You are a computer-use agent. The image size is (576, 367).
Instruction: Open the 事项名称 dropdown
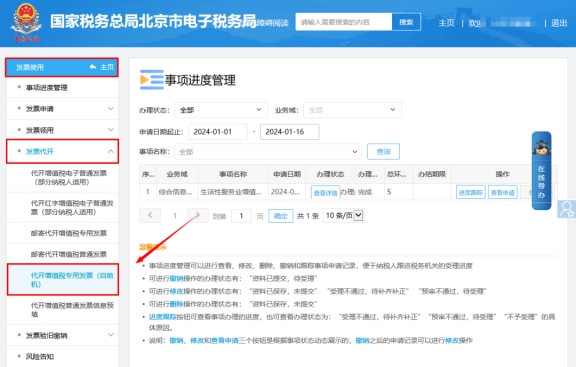click(268, 152)
